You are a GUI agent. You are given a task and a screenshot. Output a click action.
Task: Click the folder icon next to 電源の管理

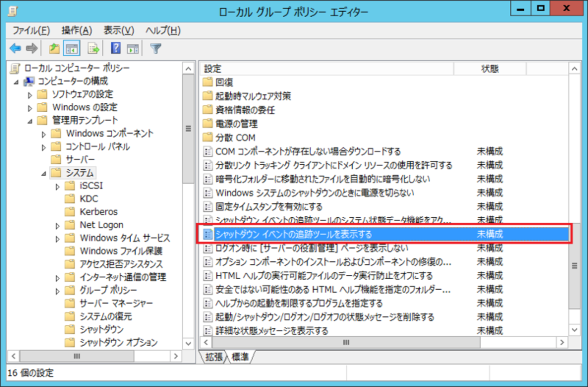click(x=208, y=124)
